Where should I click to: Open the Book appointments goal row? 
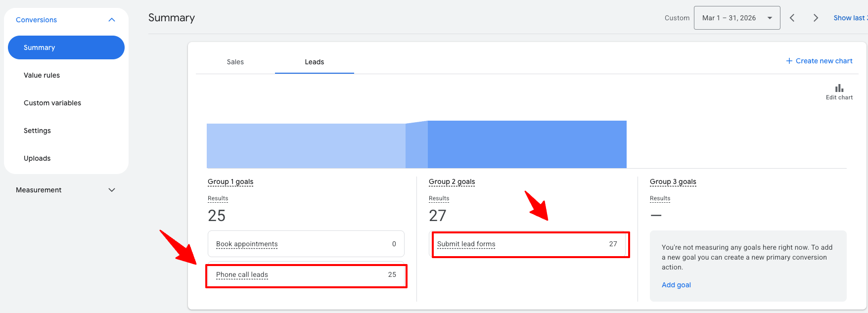(306, 244)
